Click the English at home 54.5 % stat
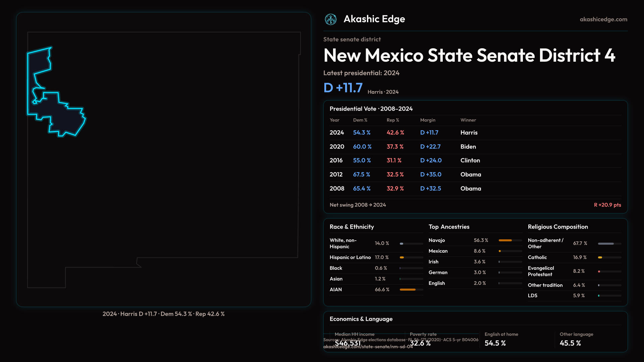Screen dimensions: 644x362 click(x=495, y=343)
